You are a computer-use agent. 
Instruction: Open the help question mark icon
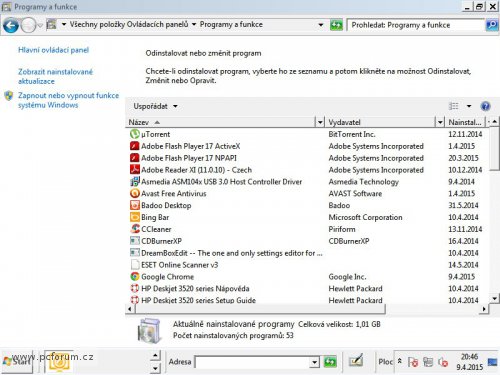(485, 106)
